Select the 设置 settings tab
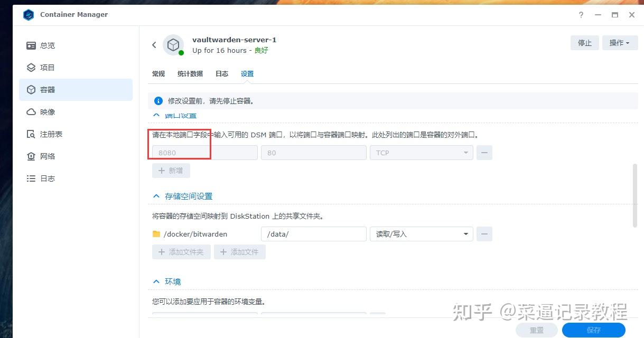Image resolution: width=644 pixels, height=338 pixels. pyautogui.click(x=247, y=74)
